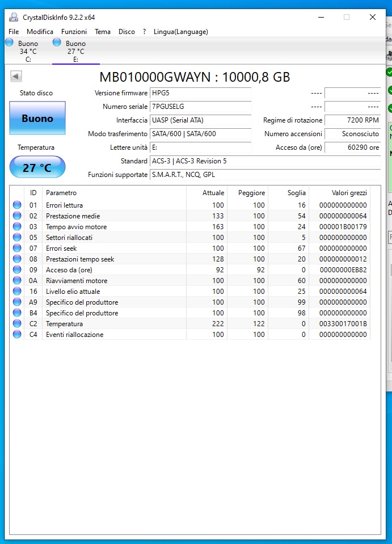Click the Soglia column header
Screen dimensions: 392x544
289,192
